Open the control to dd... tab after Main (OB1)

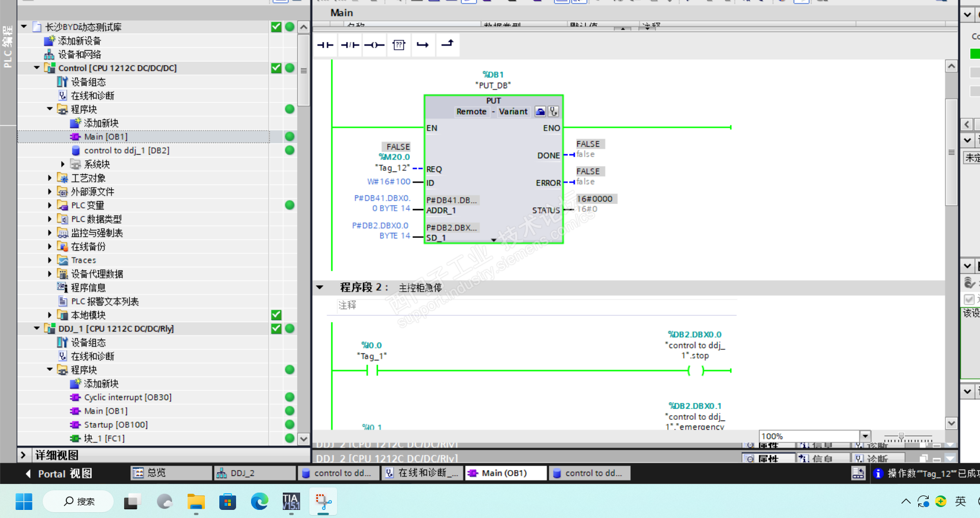(589, 473)
